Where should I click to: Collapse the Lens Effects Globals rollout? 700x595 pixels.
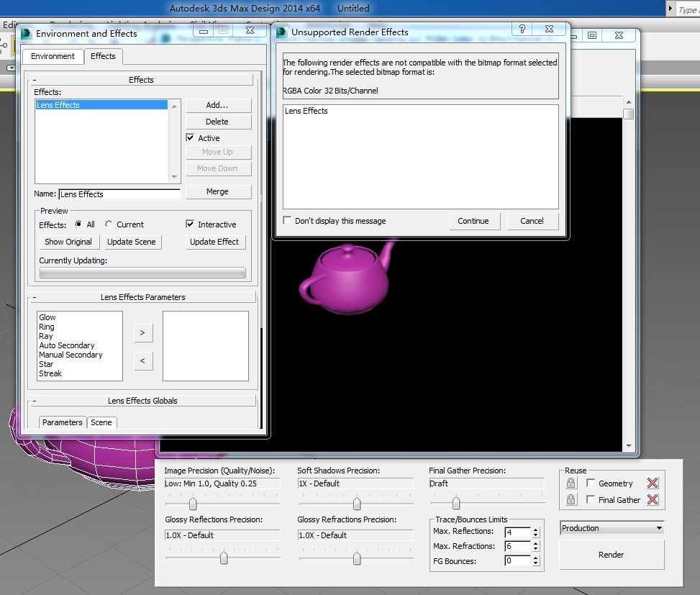142,401
